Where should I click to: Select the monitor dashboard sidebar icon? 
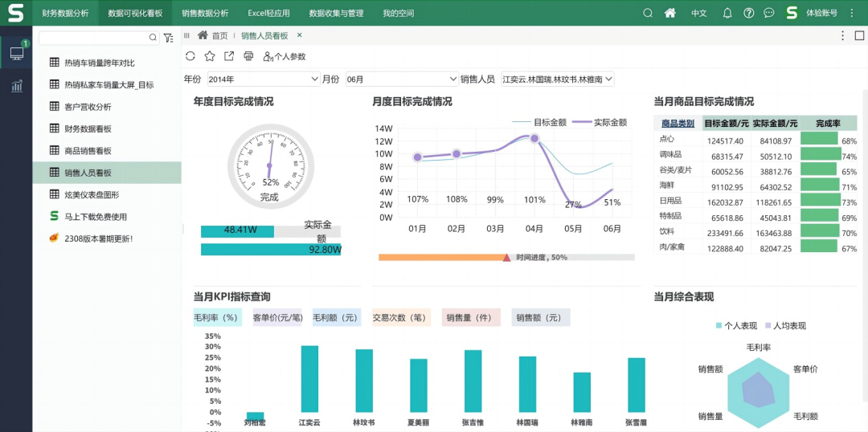tap(17, 54)
